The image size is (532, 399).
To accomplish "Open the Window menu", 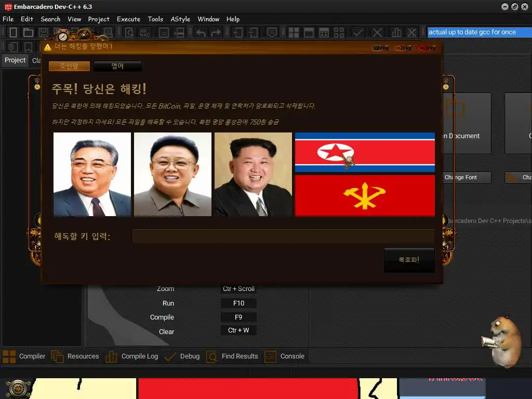I will pos(208,19).
